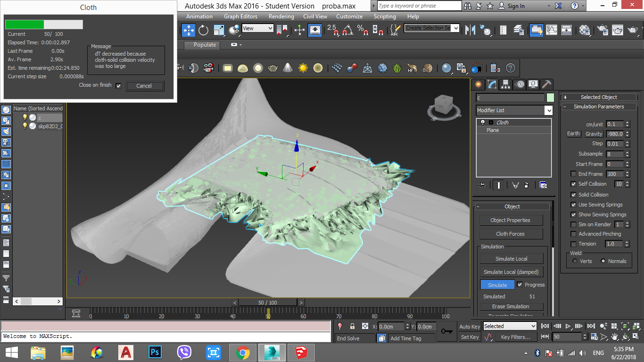Click the Pin Stack icon
This screenshot has height=362, width=644.
[x=481, y=185]
